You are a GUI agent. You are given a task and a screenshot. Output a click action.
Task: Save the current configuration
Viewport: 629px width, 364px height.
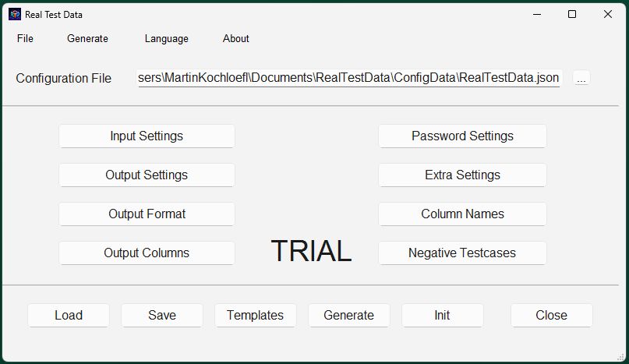pyautogui.click(x=162, y=315)
